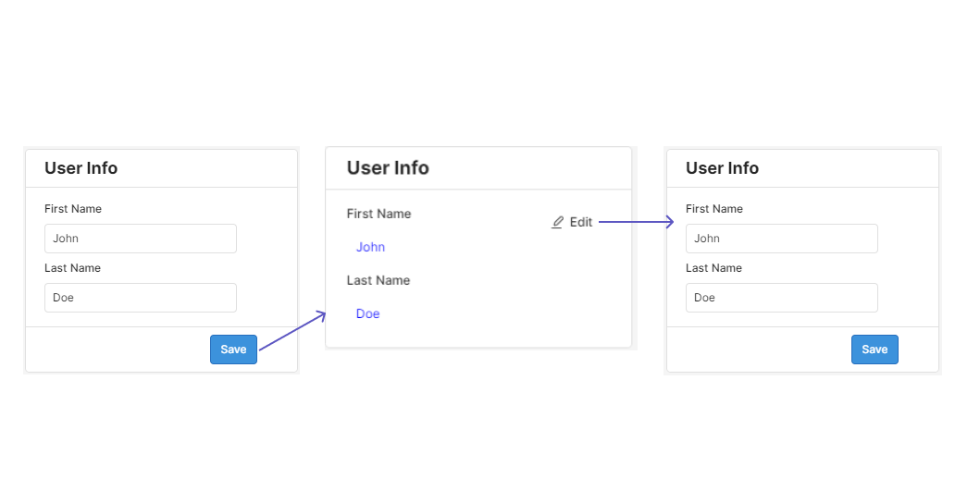Viewport: 980px width, 503px height.
Task: Click the pencil icon beside Edit
Action: click(557, 223)
